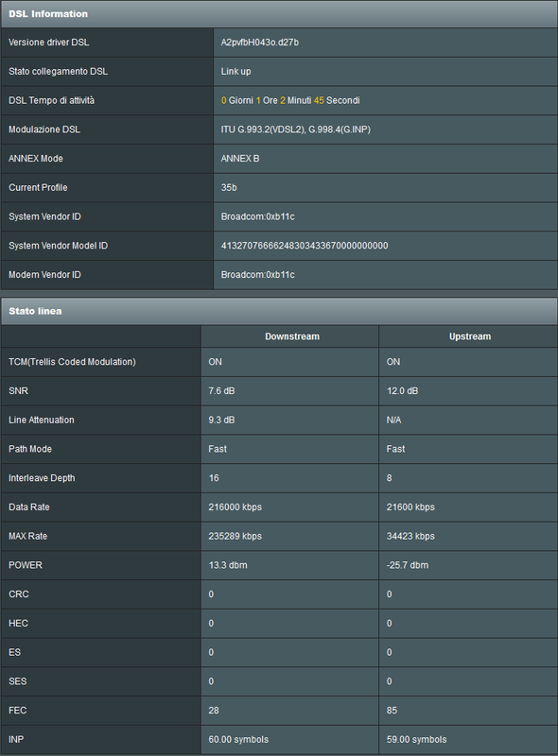
Task: Click Interleave Depth downstream value 16
Action: point(214,478)
